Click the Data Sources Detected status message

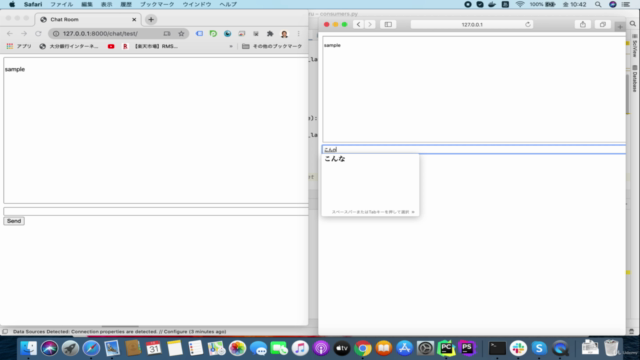click(x=120, y=331)
